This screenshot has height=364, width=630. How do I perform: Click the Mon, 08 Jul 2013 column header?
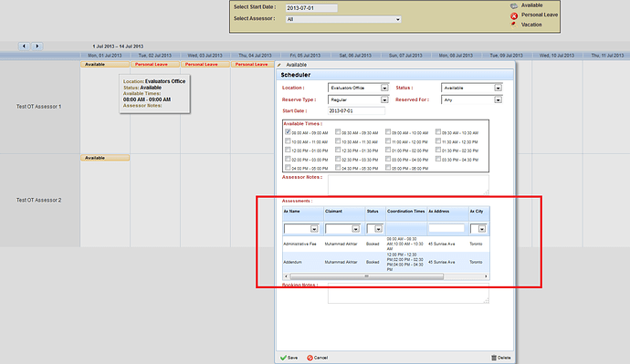[456, 56]
